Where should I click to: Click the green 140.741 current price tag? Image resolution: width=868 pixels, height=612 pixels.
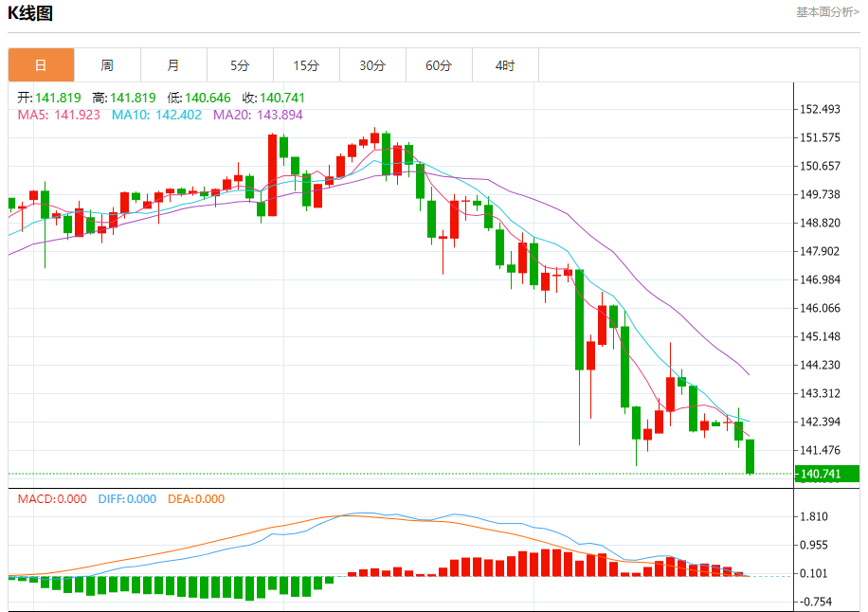827,474
